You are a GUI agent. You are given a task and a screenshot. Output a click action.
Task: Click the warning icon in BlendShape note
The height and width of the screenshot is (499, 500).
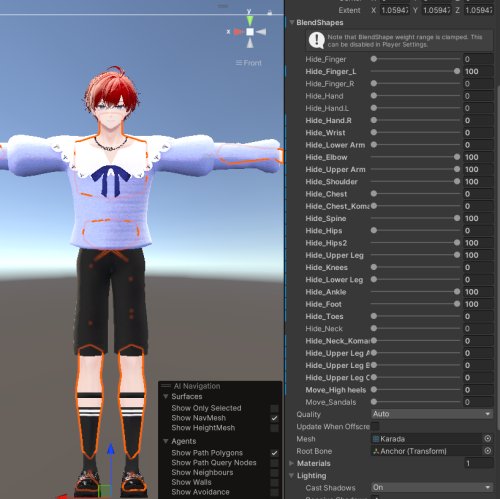(x=316, y=40)
